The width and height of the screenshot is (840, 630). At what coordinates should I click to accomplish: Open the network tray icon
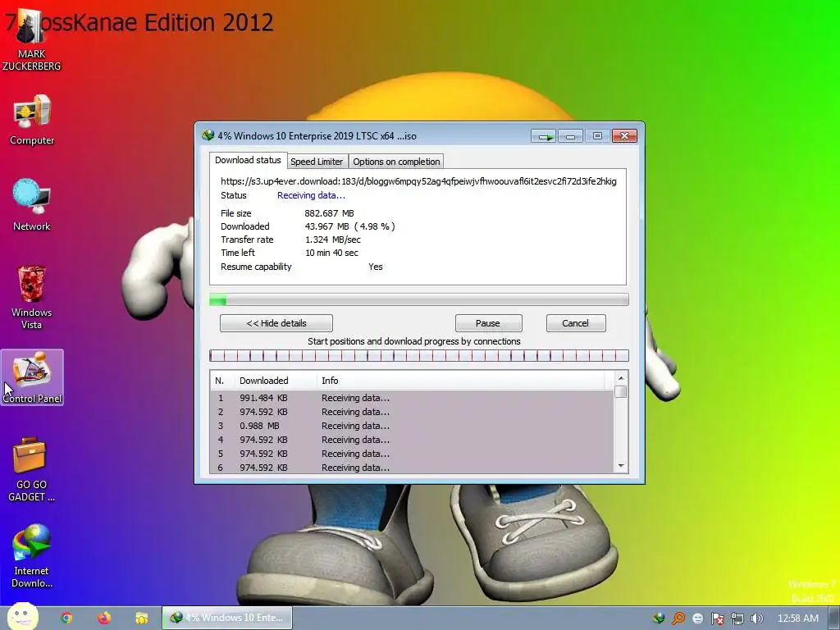point(737,619)
